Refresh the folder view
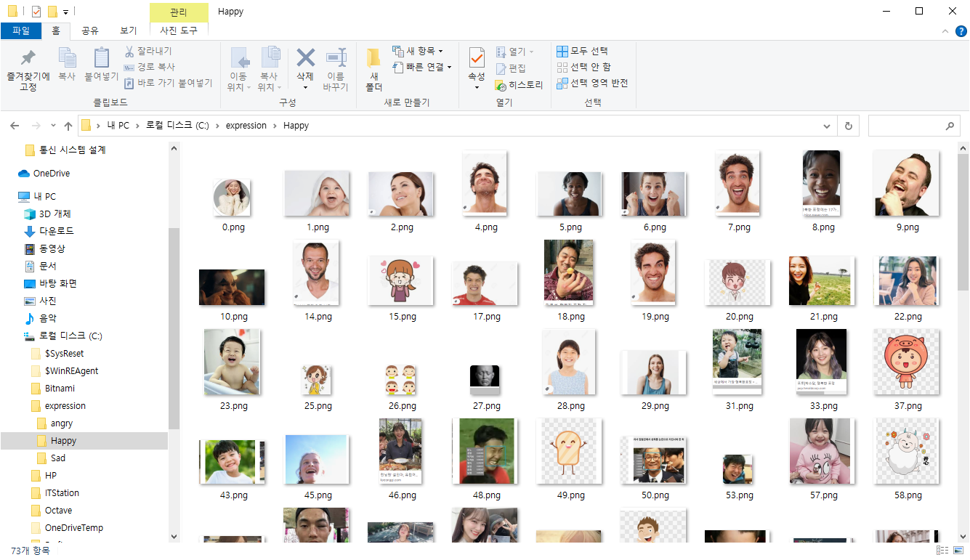The image size is (970, 560). pos(848,126)
